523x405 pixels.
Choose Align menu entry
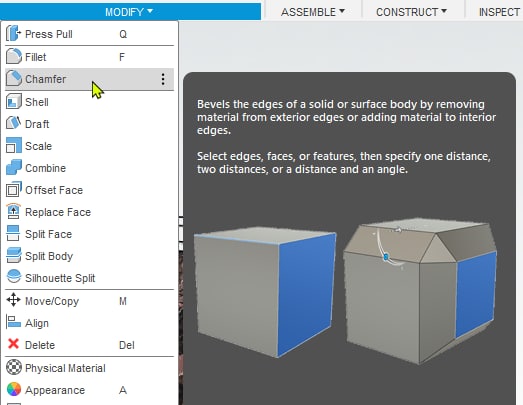pos(89,323)
